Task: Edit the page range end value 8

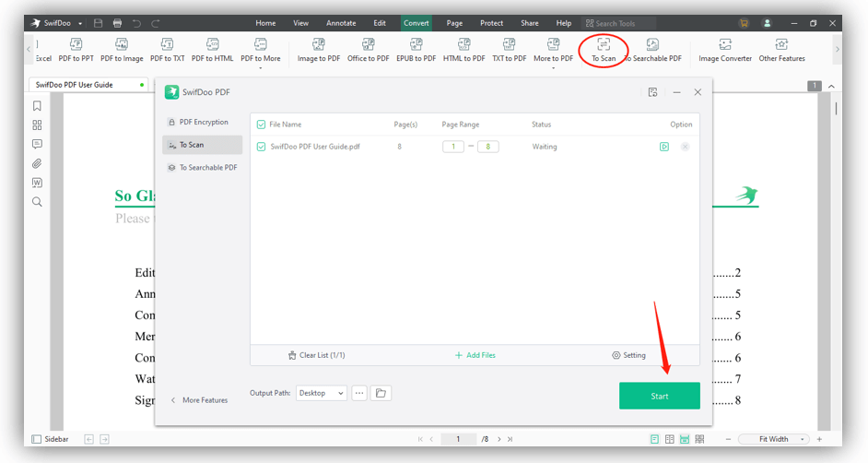Action: point(487,147)
